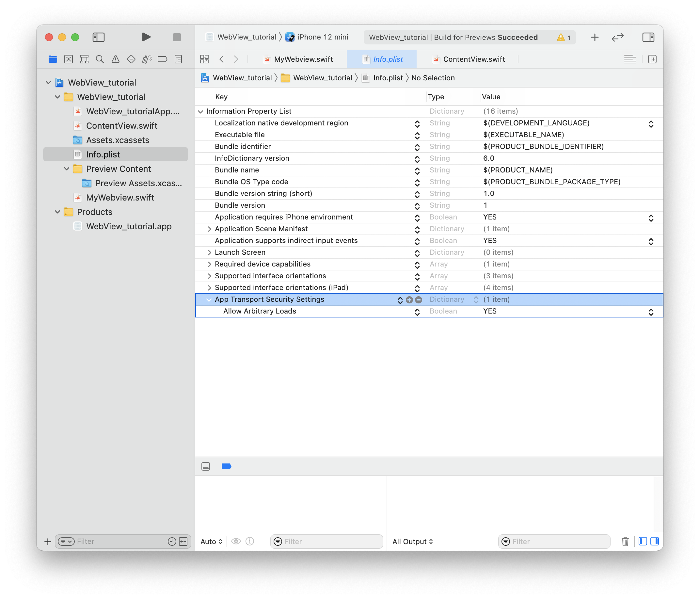Toggle the right inspector panel
The width and height of the screenshot is (700, 599).
[x=648, y=37]
